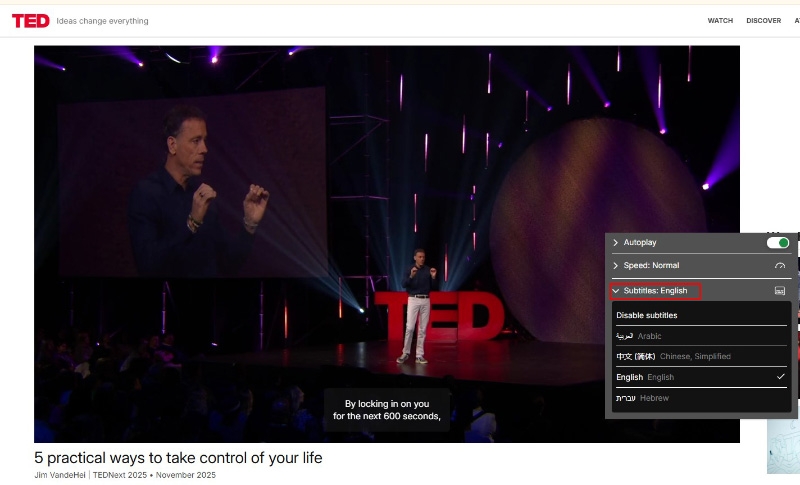Select Disable subtitles option
This screenshot has width=800, height=485.
point(701,315)
